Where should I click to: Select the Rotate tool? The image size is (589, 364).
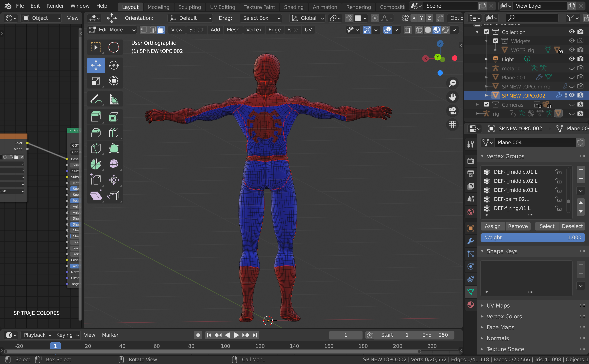tap(114, 65)
